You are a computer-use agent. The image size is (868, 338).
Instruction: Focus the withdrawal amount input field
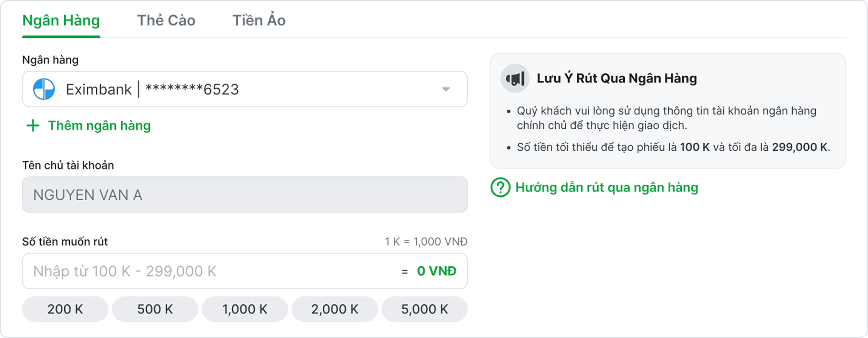(x=206, y=271)
